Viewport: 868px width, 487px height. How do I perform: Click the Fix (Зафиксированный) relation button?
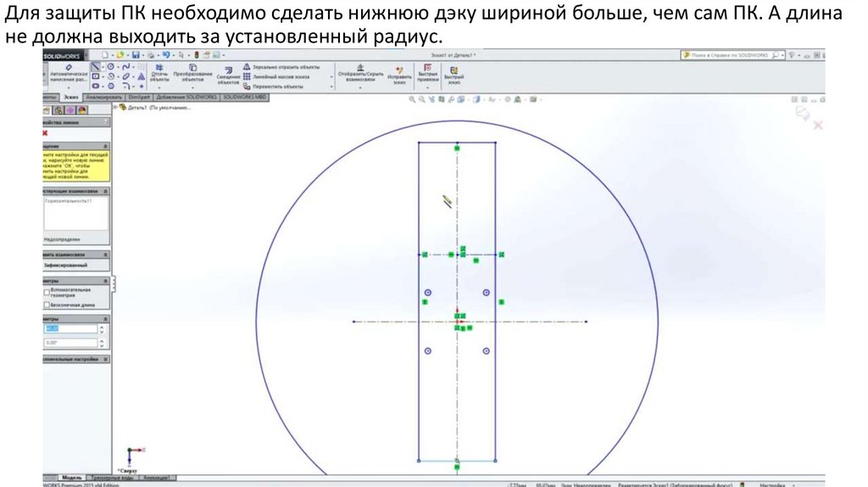click(66, 265)
